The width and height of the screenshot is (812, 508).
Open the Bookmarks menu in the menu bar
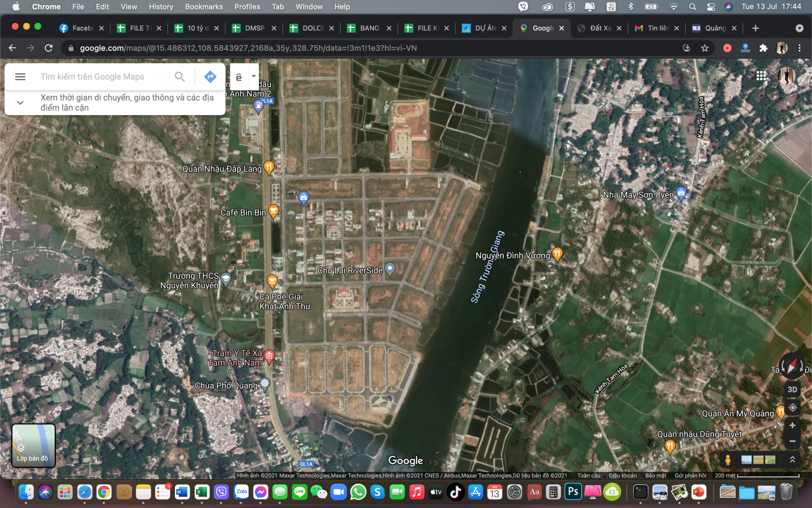[204, 7]
